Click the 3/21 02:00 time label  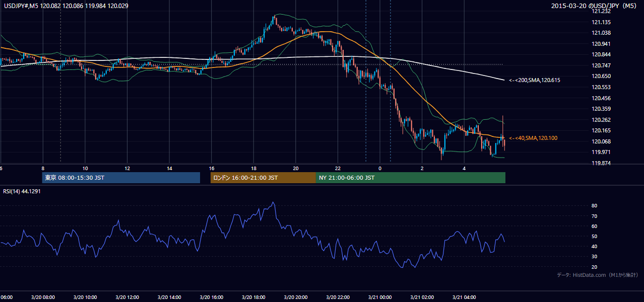pyautogui.click(x=422, y=297)
